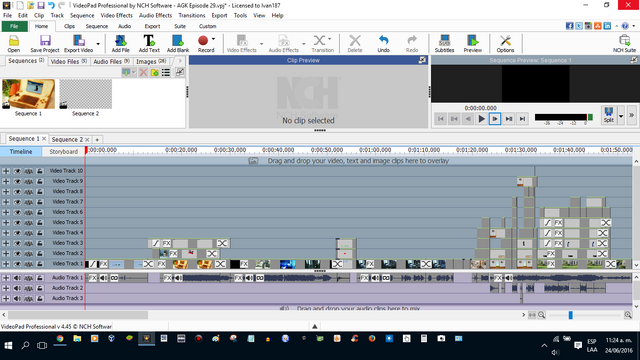640x360 pixels.
Task: Start recording with the Record icon
Action: [x=203, y=44]
